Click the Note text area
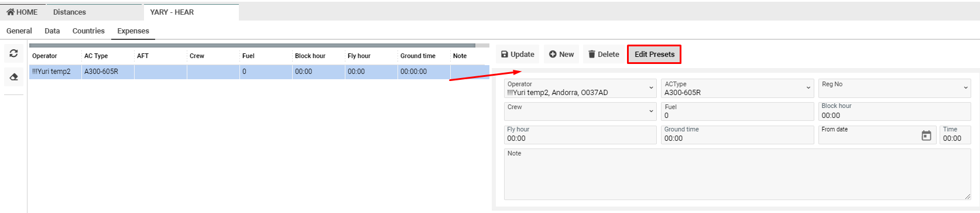The image size is (980, 213). (737, 174)
